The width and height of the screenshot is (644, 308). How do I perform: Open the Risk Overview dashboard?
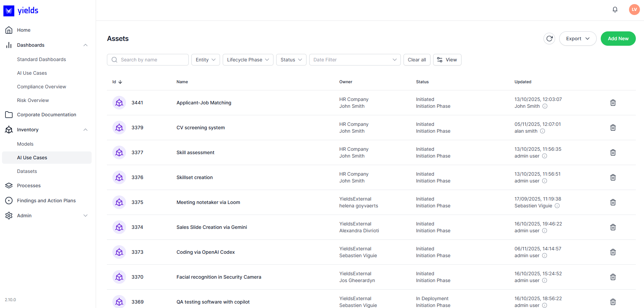[33, 100]
